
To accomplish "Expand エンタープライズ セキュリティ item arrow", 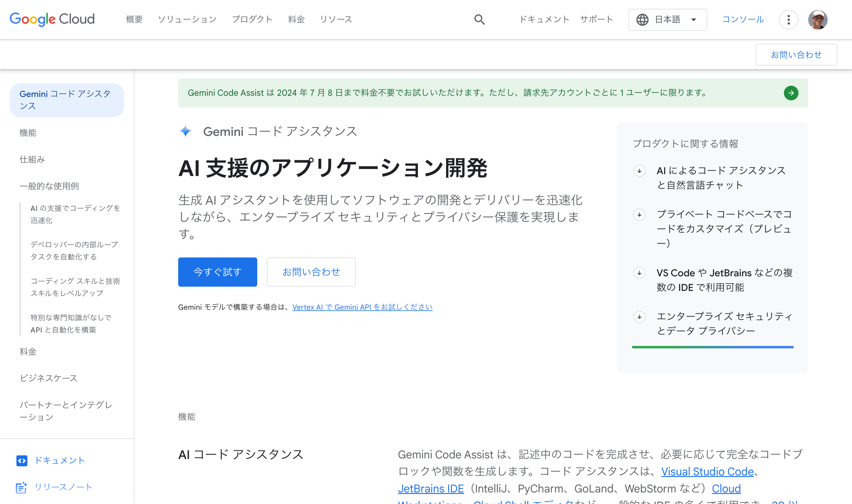I will pos(639,316).
